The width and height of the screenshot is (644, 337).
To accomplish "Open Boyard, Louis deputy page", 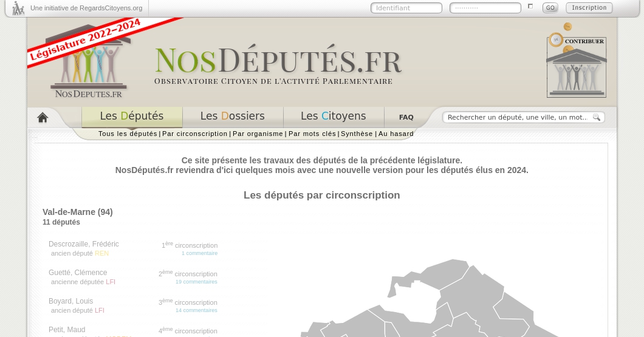I will point(70,301).
